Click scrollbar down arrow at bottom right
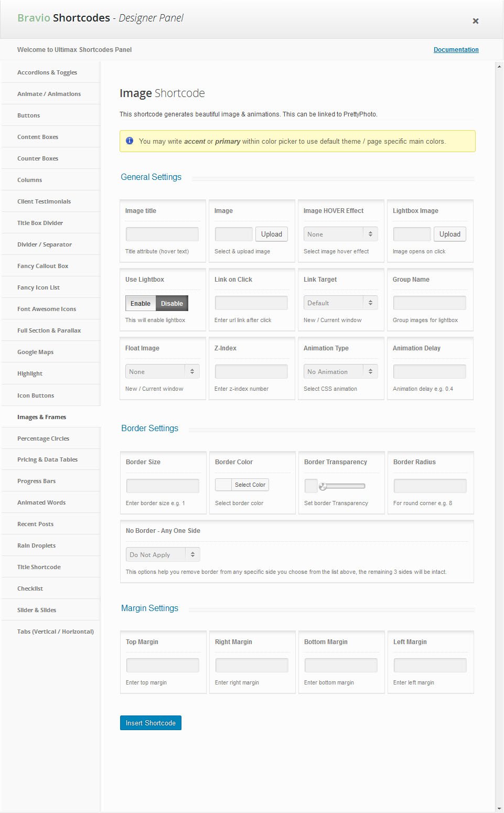The height and width of the screenshot is (813, 504). 499,808
